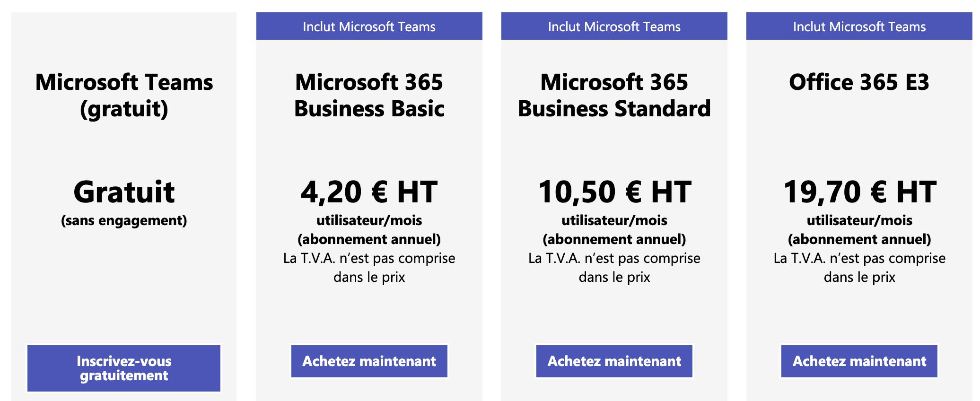Click Achetez maintenant for Business Basic
The height and width of the screenshot is (401, 980).
(369, 361)
